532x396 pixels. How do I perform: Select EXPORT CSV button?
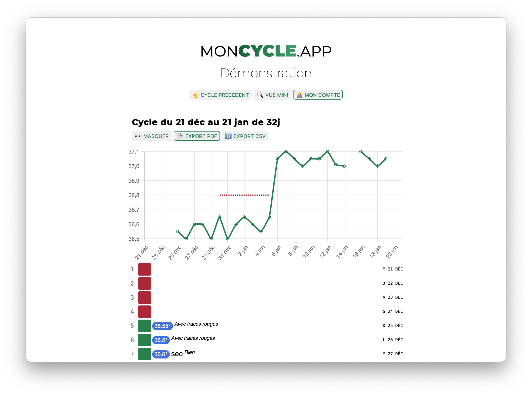tap(245, 136)
